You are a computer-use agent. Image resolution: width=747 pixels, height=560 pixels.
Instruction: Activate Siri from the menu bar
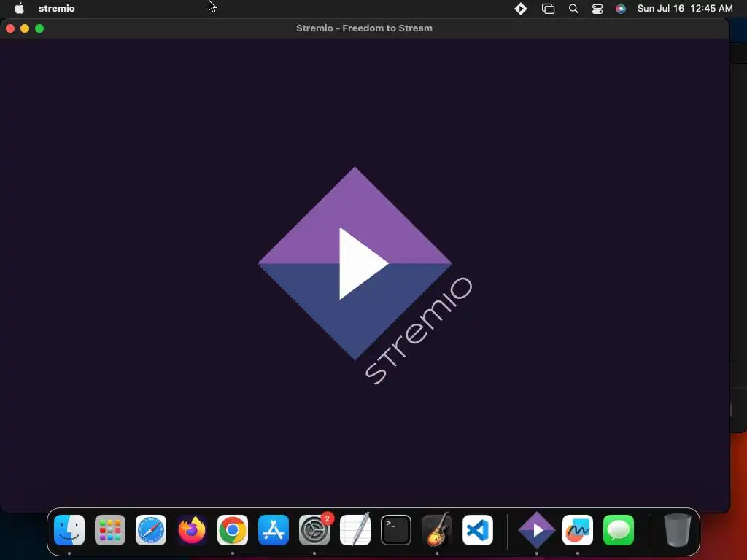click(x=620, y=9)
